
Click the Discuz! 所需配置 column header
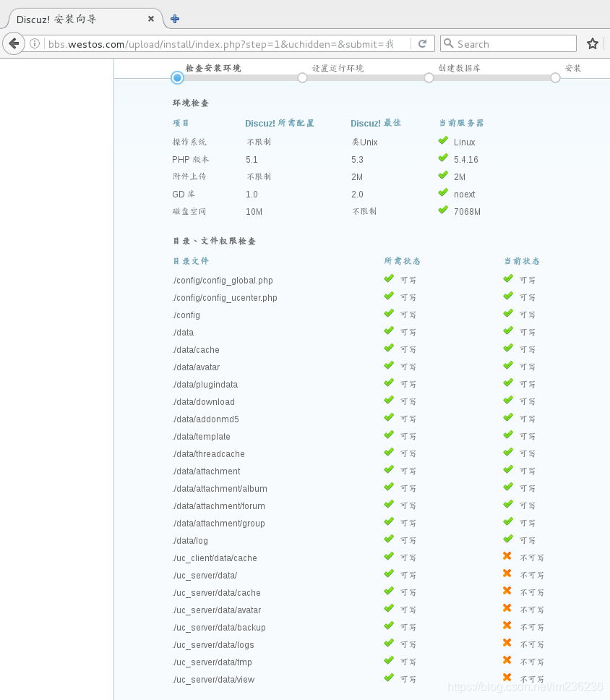click(x=280, y=123)
